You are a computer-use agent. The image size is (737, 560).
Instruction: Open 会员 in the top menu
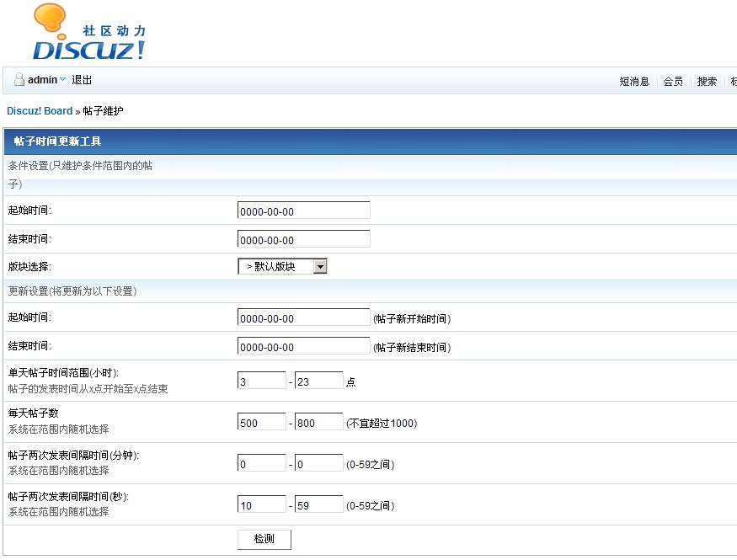point(673,82)
